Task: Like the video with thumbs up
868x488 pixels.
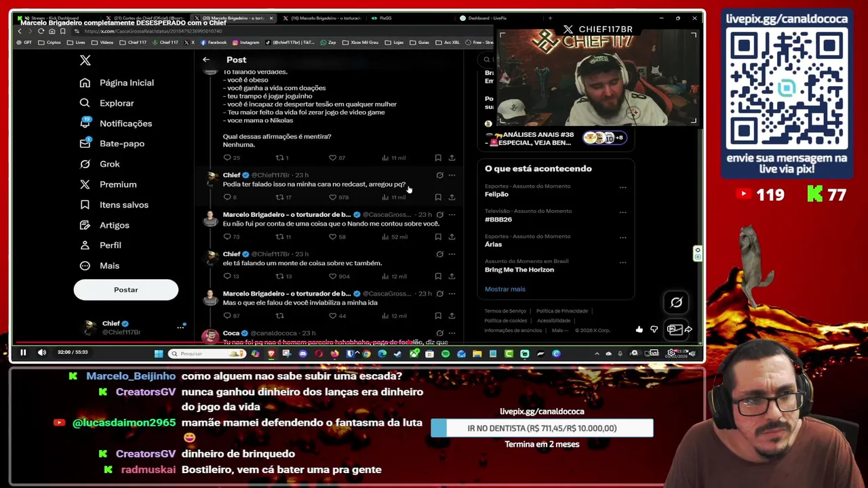Action: tap(639, 329)
